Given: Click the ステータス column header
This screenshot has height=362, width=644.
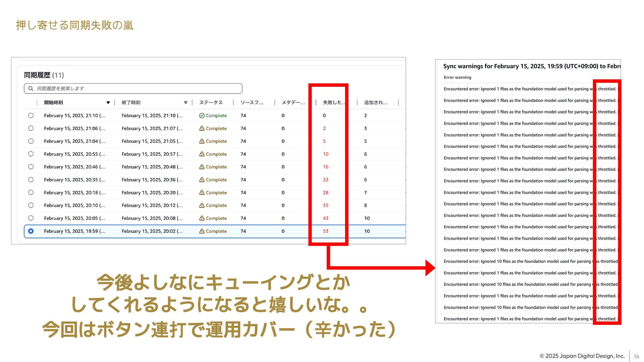Looking at the screenshot, I should 211,103.
